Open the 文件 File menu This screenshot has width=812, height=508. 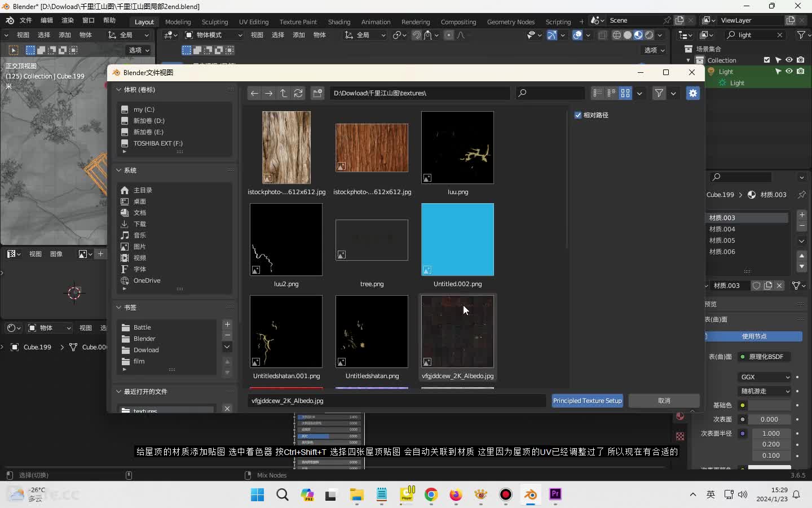tap(26, 20)
